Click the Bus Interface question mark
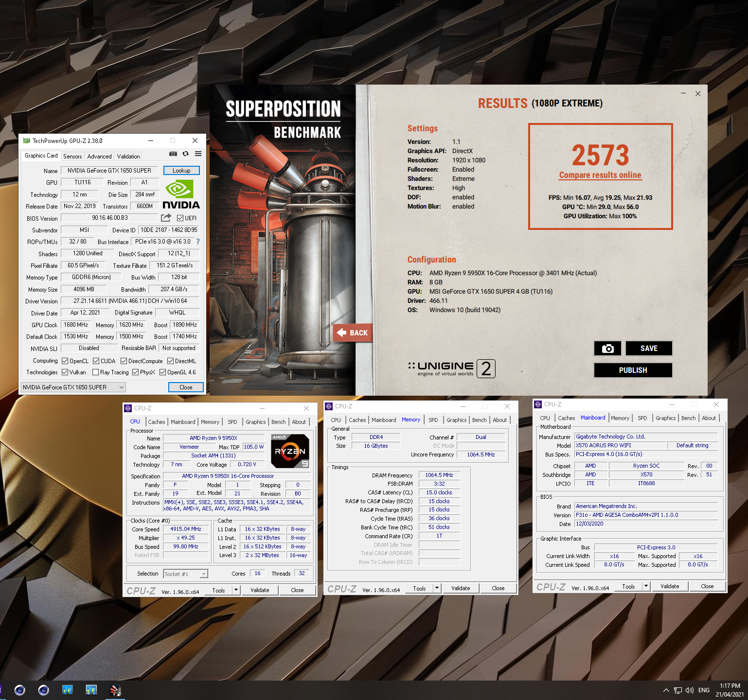The height and width of the screenshot is (700, 748). 198,242
